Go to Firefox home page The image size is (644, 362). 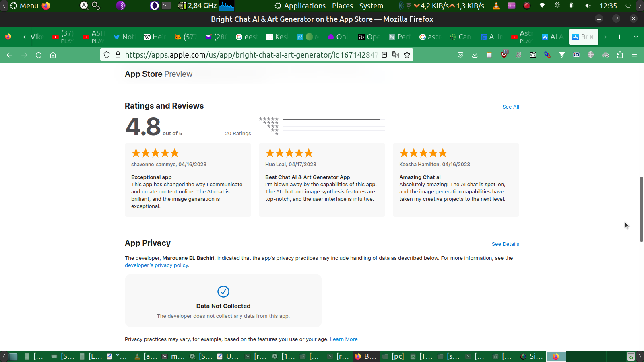[x=53, y=55]
